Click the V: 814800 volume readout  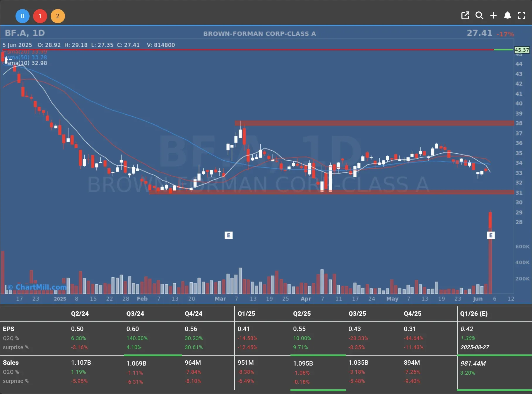[161, 45]
